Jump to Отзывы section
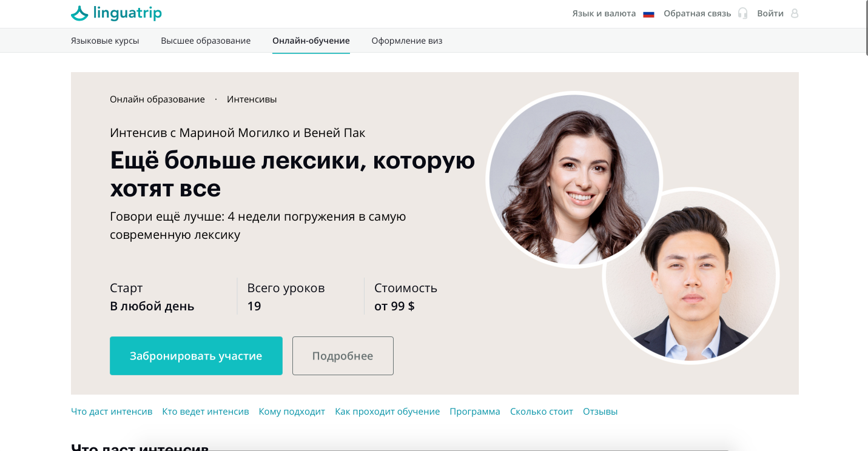This screenshot has width=868, height=451. (x=601, y=412)
